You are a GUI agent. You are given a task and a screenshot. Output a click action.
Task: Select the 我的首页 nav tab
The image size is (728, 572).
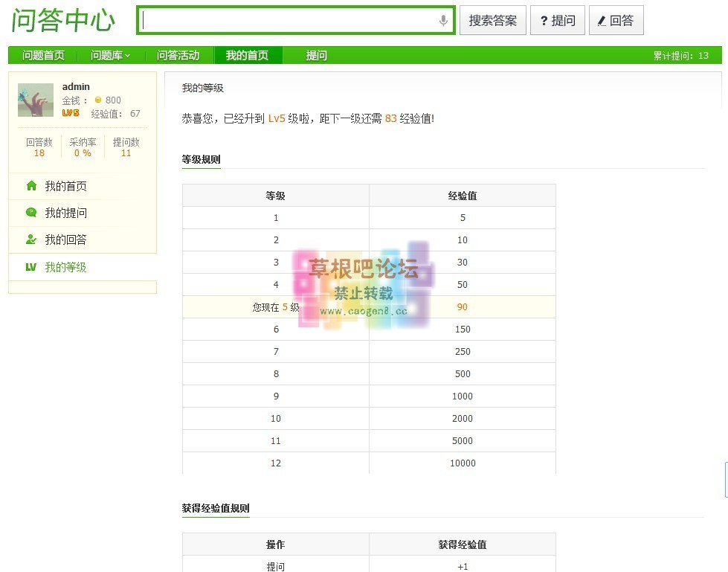(x=247, y=55)
